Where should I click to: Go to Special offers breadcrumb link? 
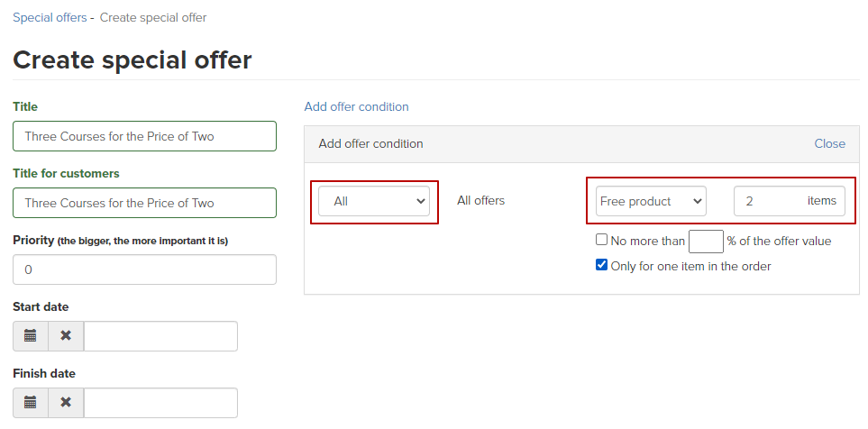tap(50, 18)
